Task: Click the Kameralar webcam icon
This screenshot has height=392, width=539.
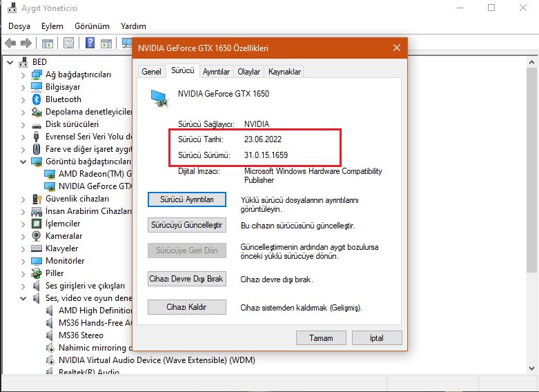Action: click(x=37, y=236)
